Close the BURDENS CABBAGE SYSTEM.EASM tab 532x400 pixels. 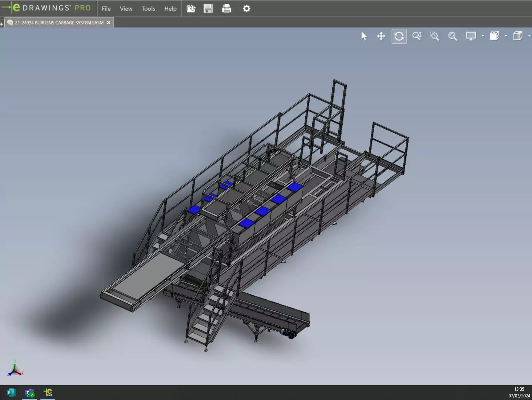coord(109,23)
